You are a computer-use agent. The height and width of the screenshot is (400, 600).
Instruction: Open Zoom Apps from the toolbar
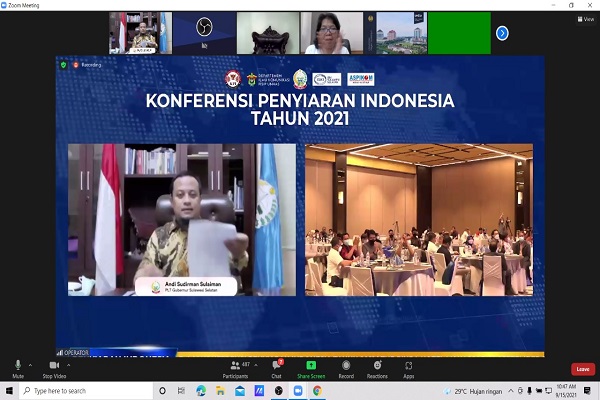[x=408, y=368]
